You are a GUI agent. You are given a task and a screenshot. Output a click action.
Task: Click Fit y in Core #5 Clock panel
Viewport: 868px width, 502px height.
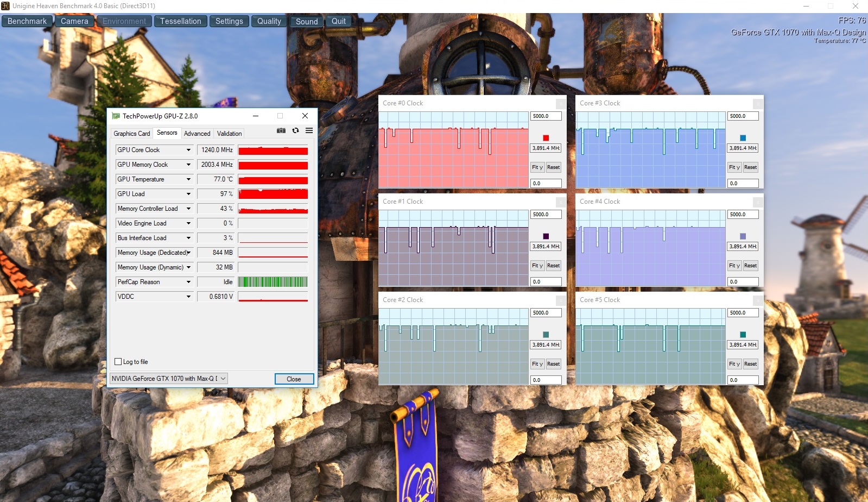[734, 364]
